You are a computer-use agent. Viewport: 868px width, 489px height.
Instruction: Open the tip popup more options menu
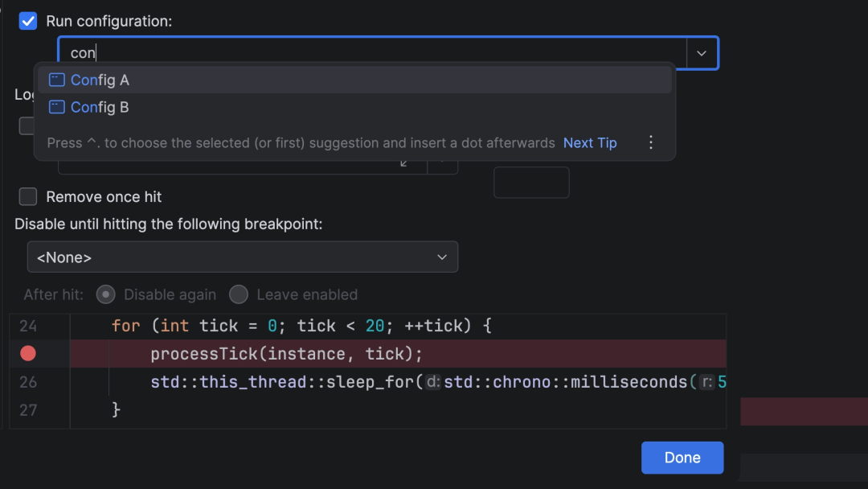[x=651, y=142]
